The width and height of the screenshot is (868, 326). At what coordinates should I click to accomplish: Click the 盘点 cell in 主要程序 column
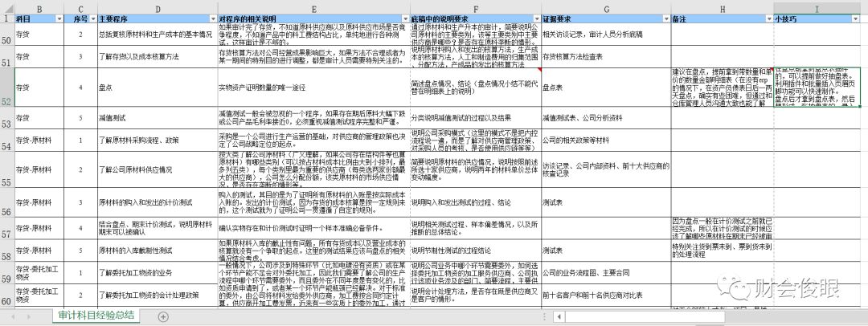158,87
